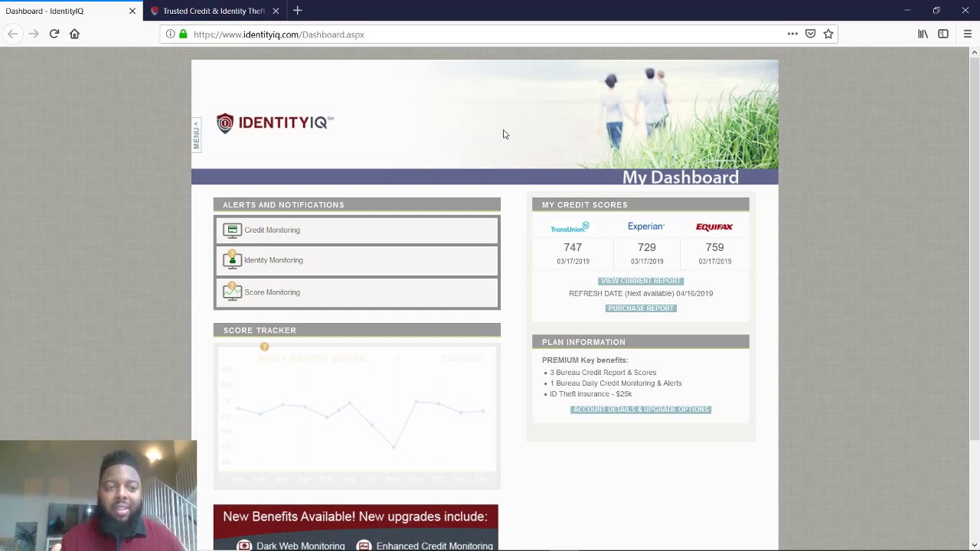Click the webcam video overlay
980x551 pixels.
(98, 495)
